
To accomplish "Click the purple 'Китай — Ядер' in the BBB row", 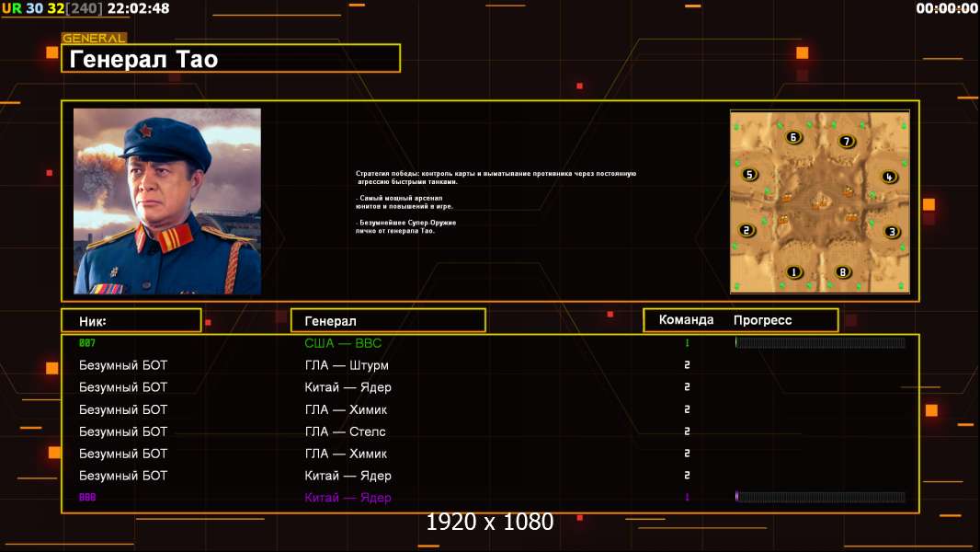I will [348, 498].
